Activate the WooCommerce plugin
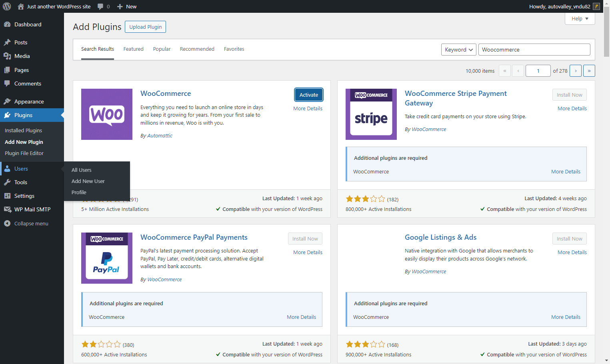Image resolution: width=610 pixels, height=364 pixels. 309,95
